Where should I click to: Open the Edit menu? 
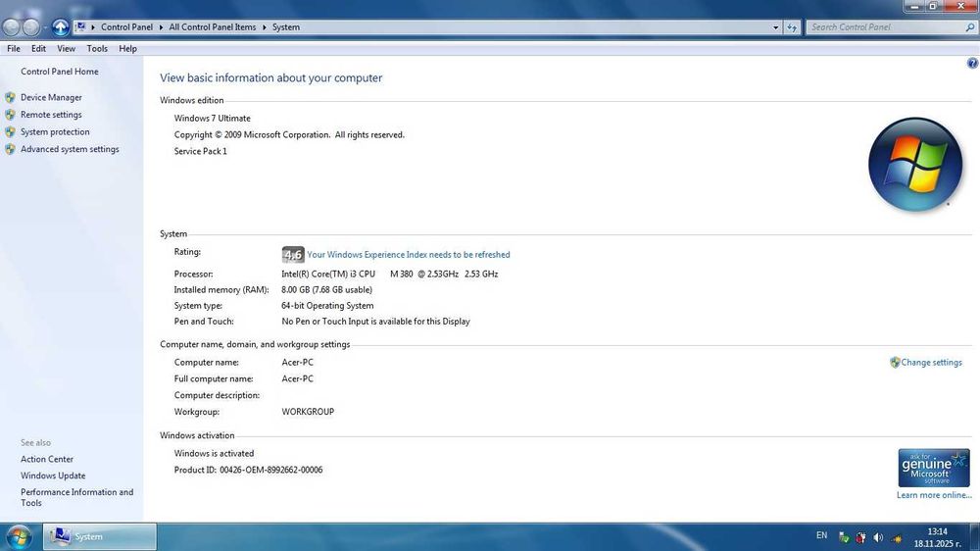click(x=39, y=49)
